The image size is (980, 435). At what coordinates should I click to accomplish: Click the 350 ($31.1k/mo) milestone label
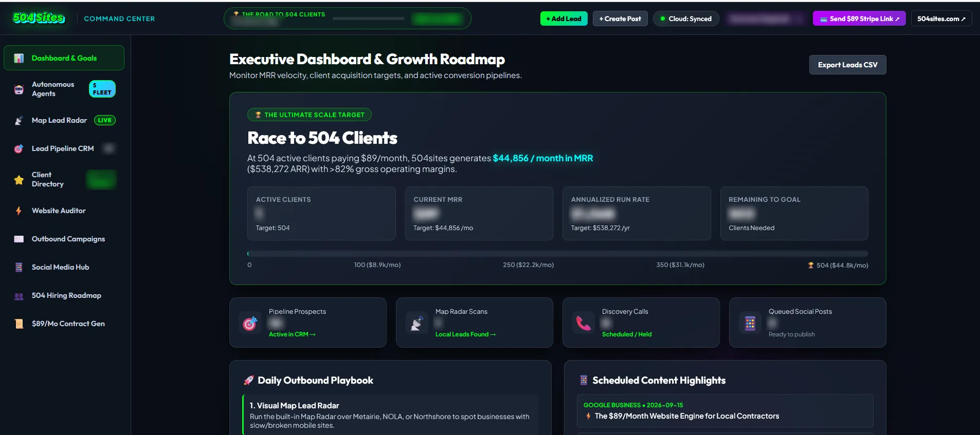click(680, 265)
